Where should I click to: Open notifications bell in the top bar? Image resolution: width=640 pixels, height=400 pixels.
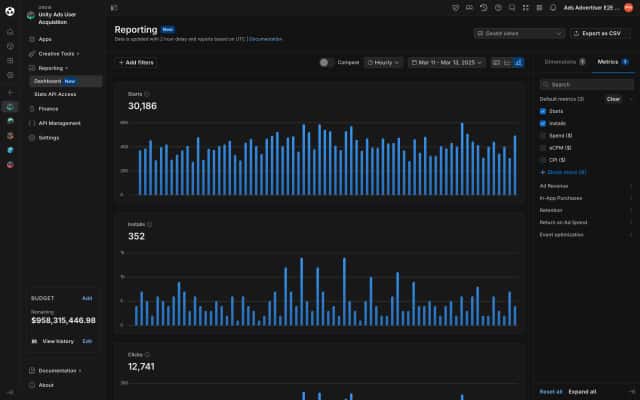[553, 8]
